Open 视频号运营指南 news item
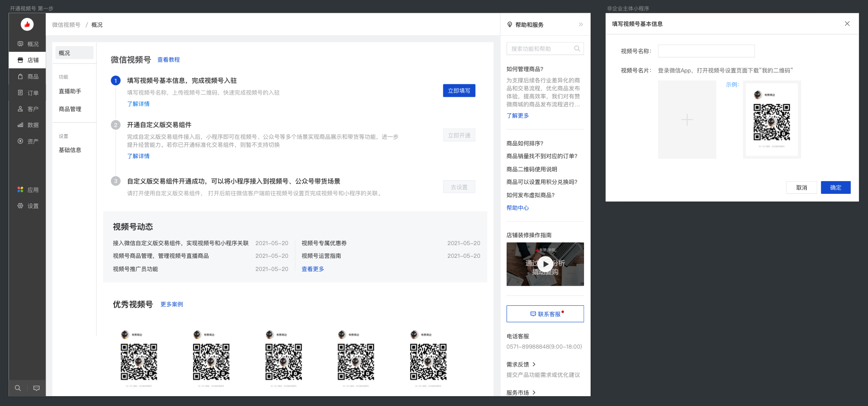Image resolution: width=868 pixels, height=406 pixels. tap(321, 256)
